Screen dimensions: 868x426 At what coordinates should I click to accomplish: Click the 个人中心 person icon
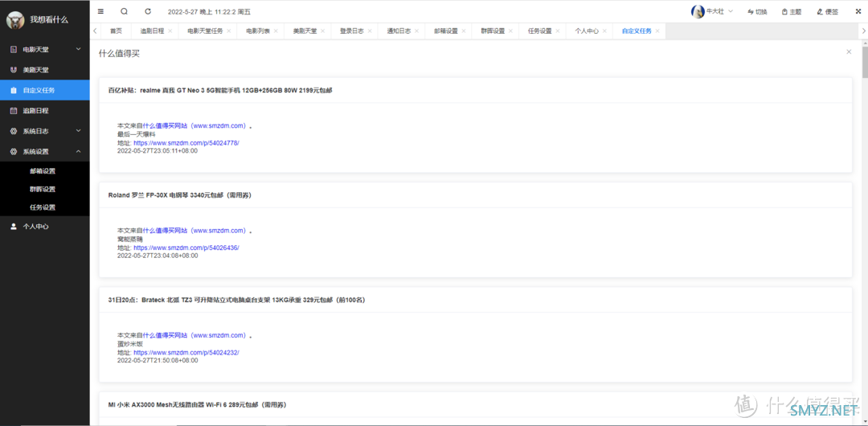[14, 226]
